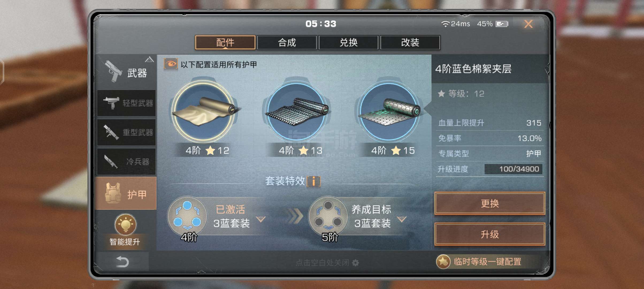Collapse the 武器 section arrow
Screen dimensions: 644x289
149,59
